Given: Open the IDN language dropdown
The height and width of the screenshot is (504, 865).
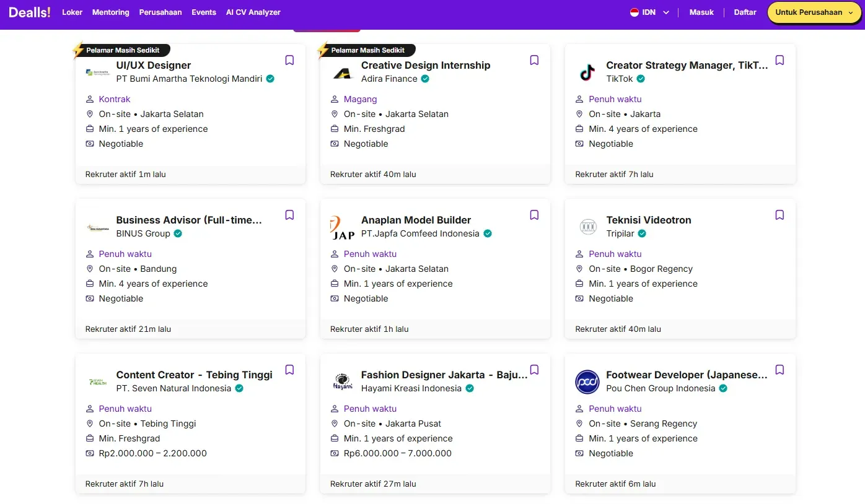Looking at the screenshot, I should [x=650, y=12].
